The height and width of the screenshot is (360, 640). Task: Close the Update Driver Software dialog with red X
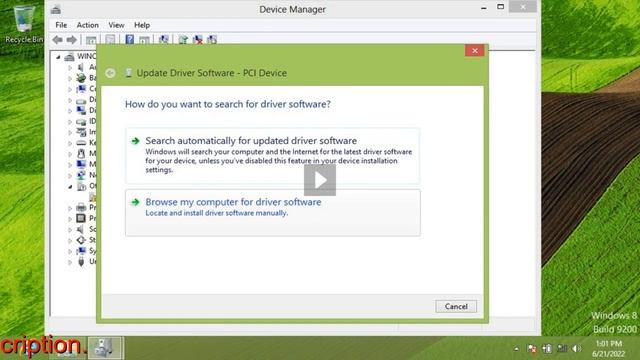pos(474,51)
